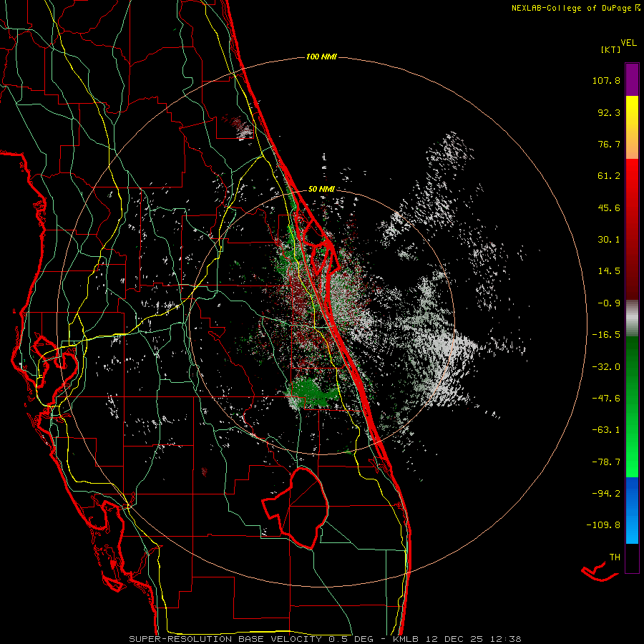644x644 pixels.
Task: Click the VEL legend title
Action: [628, 43]
